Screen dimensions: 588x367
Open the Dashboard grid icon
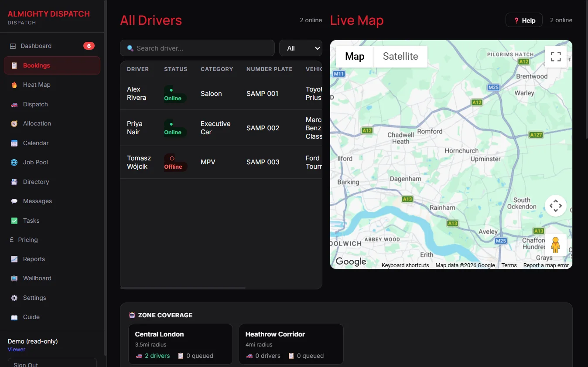(x=13, y=46)
